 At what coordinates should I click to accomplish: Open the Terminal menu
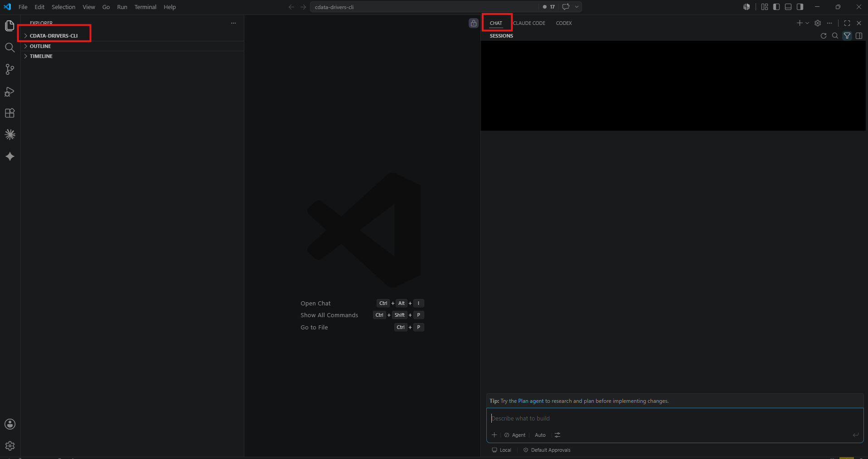pyautogui.click(x=145, y=7)
